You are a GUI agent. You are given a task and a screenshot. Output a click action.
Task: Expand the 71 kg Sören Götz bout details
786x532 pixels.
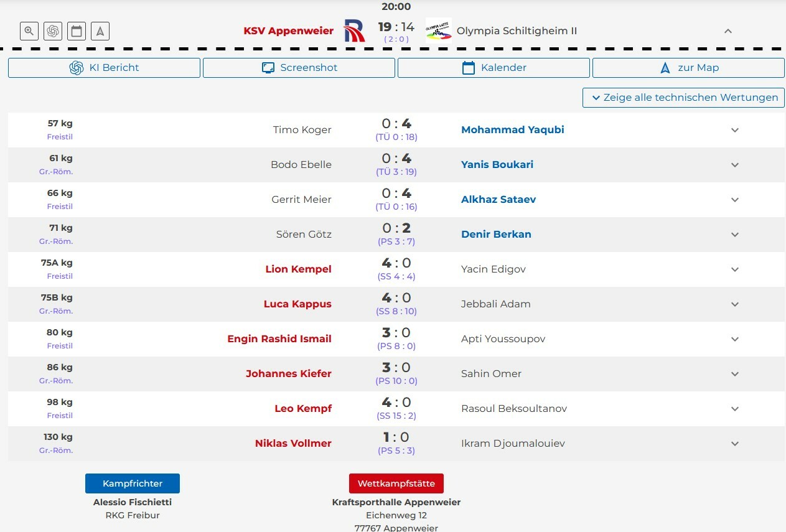[x=734, y=235]
